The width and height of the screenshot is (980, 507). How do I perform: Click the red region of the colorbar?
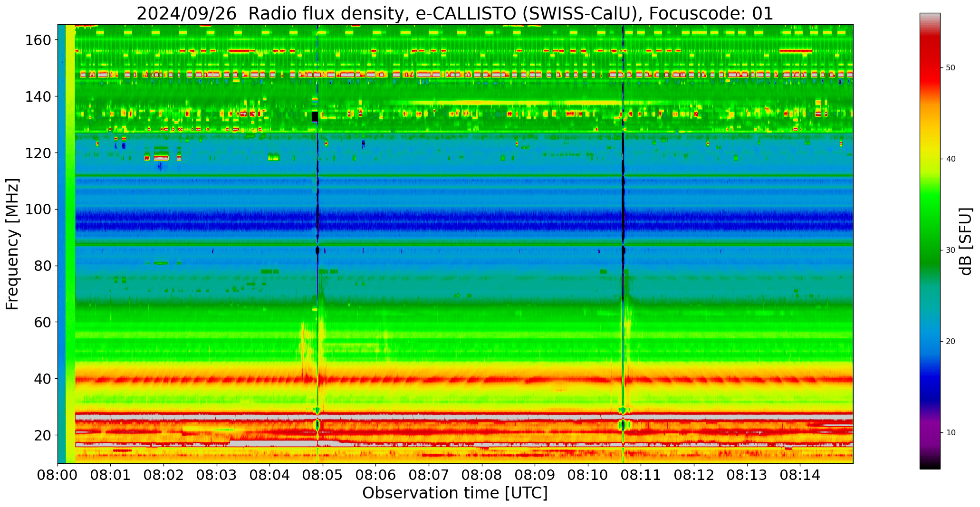pos(930,62)
